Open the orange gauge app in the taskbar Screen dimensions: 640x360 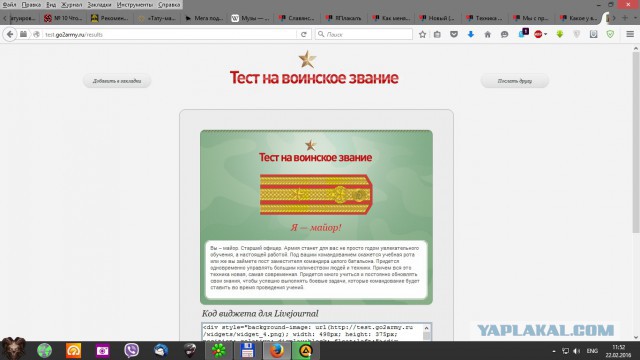(73, 351)
